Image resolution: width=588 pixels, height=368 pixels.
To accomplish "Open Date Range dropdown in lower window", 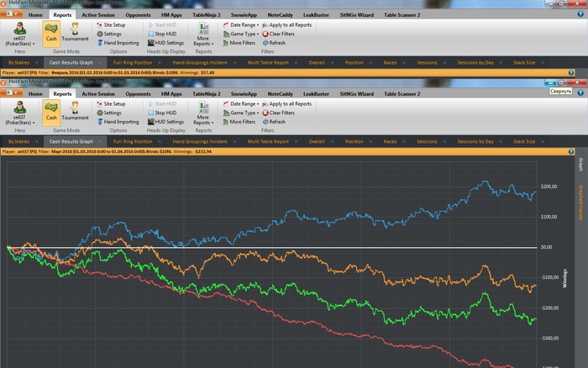I will [241, 104].
